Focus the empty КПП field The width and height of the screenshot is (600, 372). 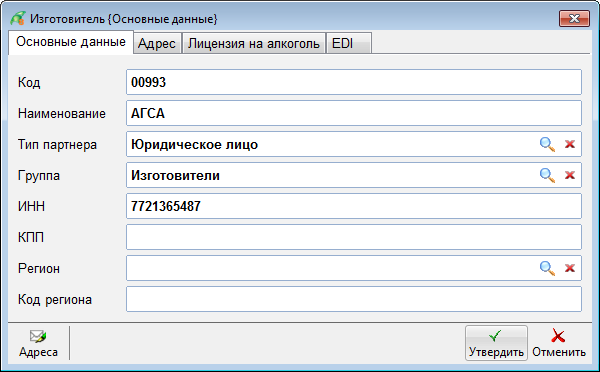(x=354, y=237)
